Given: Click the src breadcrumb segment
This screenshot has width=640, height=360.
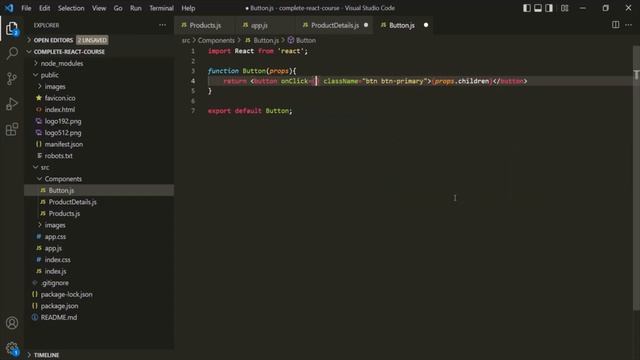Looking at the screenshot, I should click(x=186, y=40).
